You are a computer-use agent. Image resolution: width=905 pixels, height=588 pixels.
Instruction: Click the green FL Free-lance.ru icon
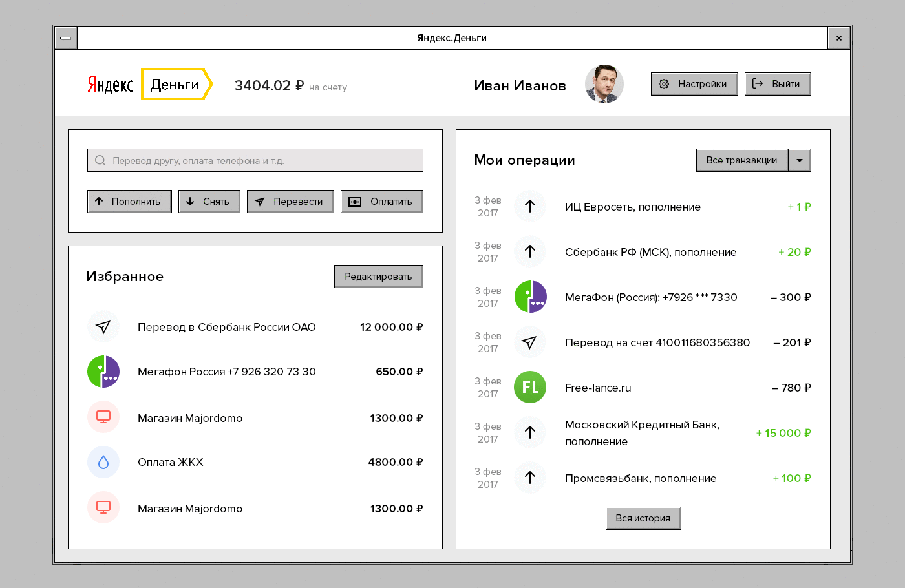(x=530, y=387)
